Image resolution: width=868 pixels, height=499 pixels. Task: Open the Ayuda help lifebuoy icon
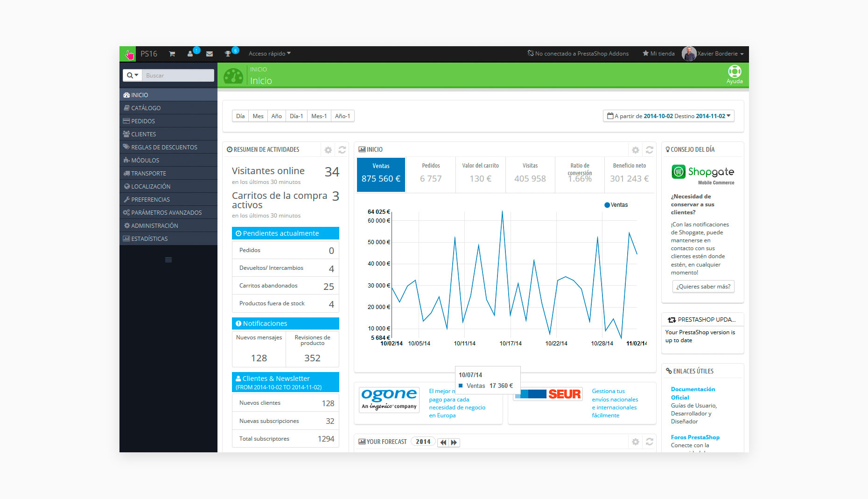[x=735, y=75]
